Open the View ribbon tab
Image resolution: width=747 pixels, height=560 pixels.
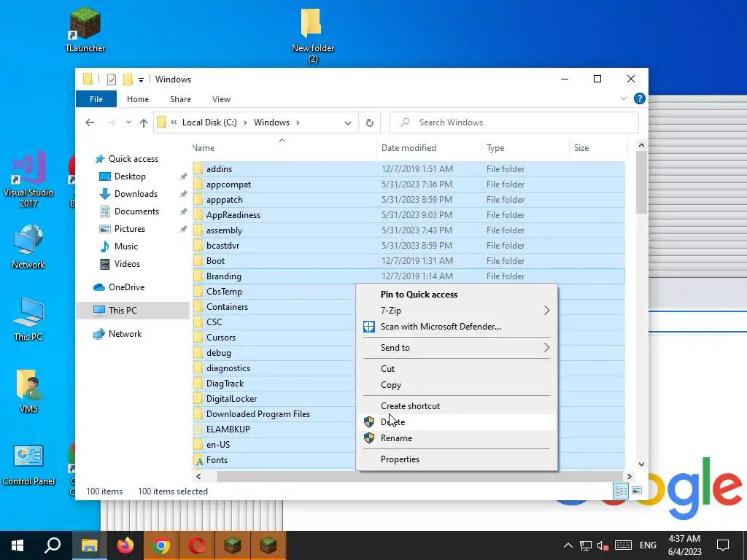[221, 99]
